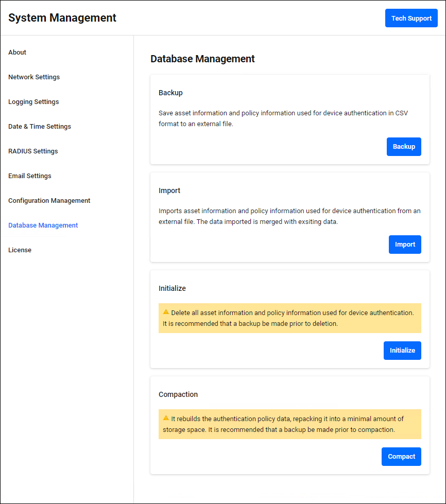
Task: Click the warning icon in the Compaction section
Action: 166,418
